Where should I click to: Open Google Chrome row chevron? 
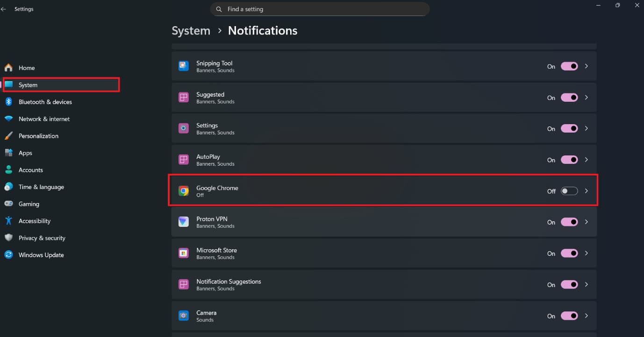pos(587,191)
